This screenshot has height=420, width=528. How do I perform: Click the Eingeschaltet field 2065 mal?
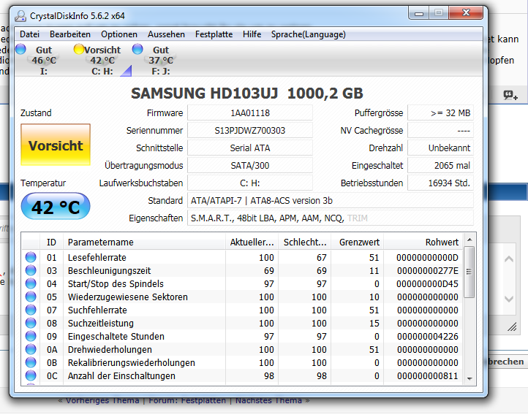[x=440, y=166]
